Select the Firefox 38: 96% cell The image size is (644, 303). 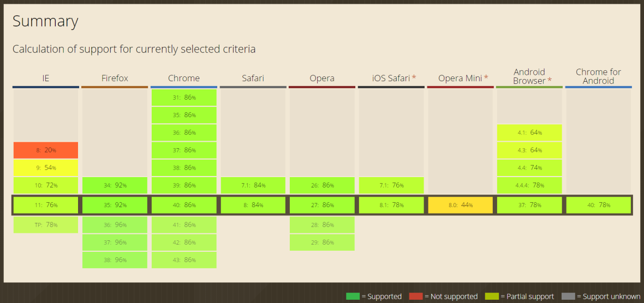pos(115,260)
